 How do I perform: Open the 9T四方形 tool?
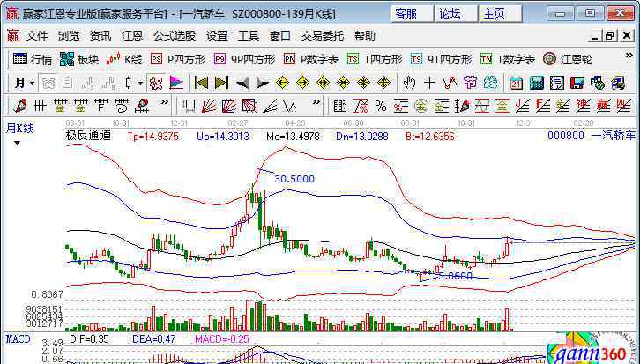click(x=442, y=60)
